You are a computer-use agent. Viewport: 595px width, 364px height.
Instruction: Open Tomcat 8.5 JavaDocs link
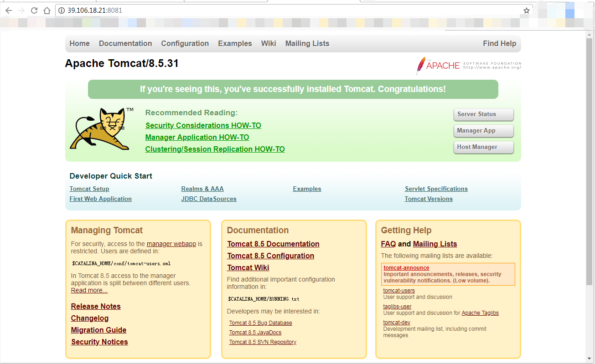click(x=255, y=333)
